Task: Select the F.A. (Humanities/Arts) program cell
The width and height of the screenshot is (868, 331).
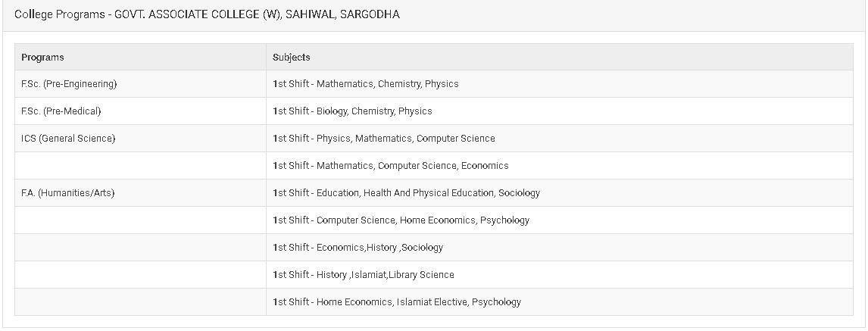Action: tap(67, 193)
